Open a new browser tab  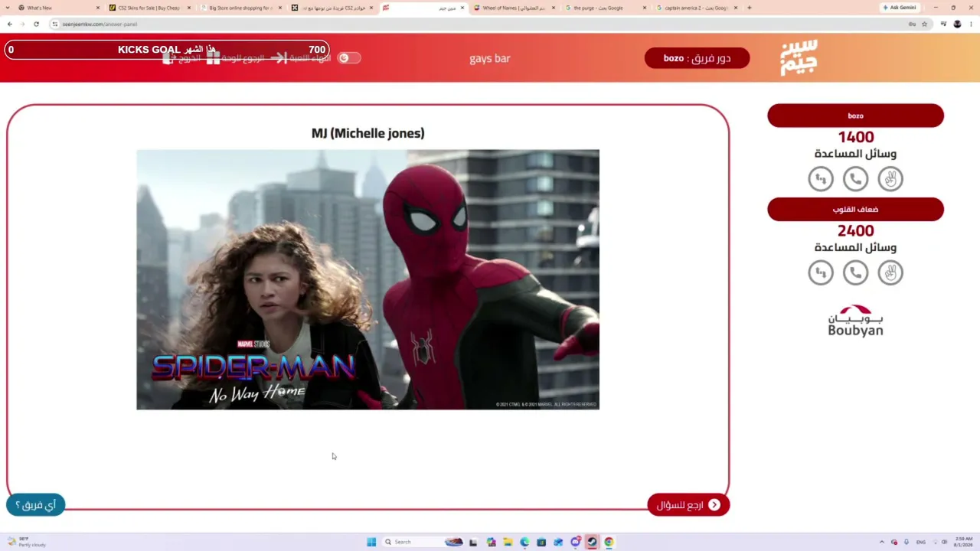(749, 8)
